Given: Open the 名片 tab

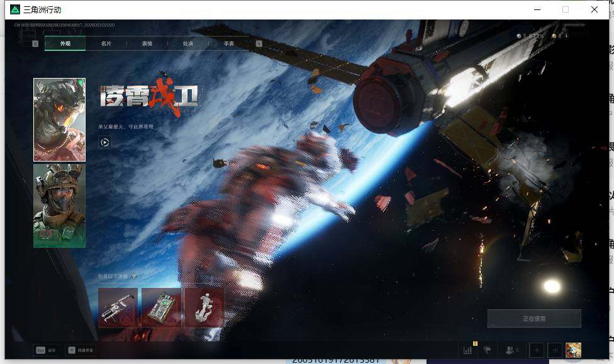Looking at the screenshot, I should click(106, 43).
